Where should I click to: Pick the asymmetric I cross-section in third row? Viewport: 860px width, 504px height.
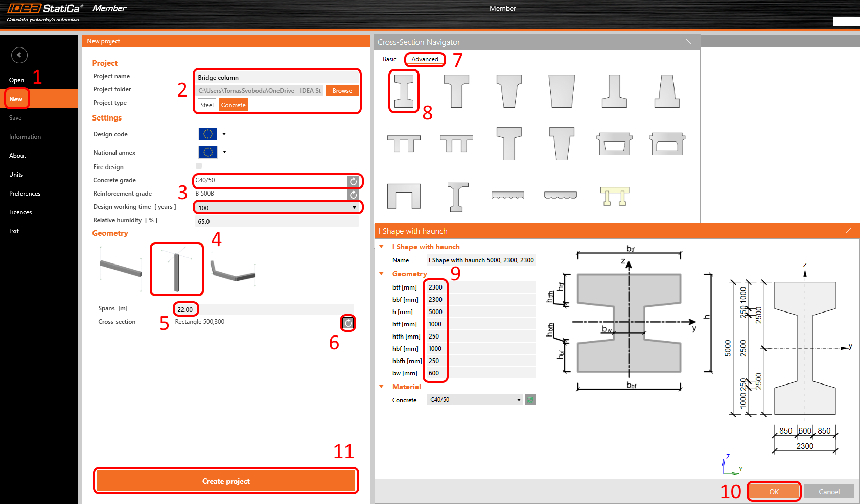[x=457, y=197]
